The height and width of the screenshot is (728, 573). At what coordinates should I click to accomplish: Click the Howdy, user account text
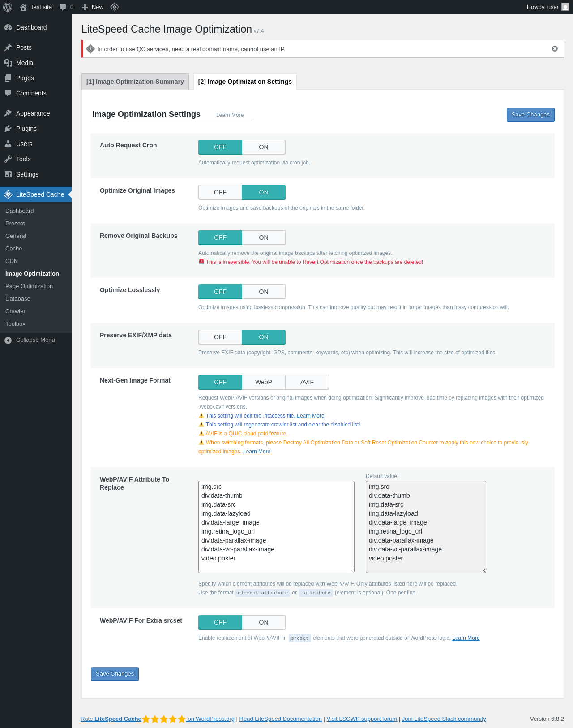coord(543,7)
